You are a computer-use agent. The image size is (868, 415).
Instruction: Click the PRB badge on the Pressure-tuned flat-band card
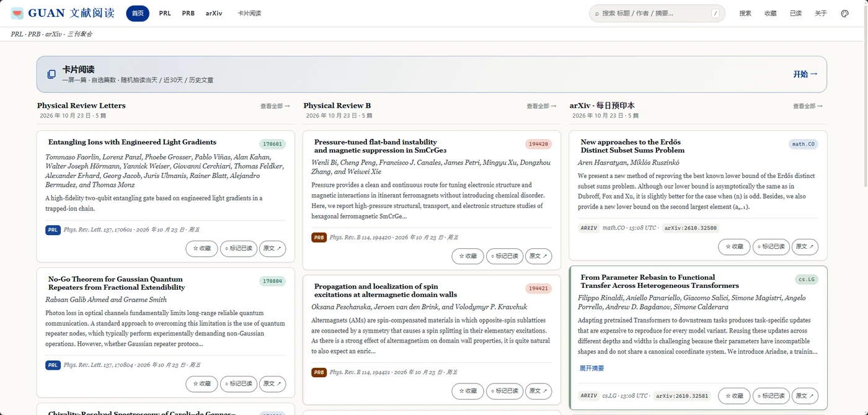[x=319, y=238]
